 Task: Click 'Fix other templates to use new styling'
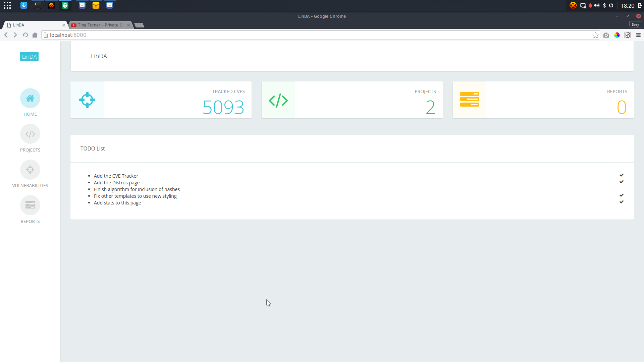point(135,196)
